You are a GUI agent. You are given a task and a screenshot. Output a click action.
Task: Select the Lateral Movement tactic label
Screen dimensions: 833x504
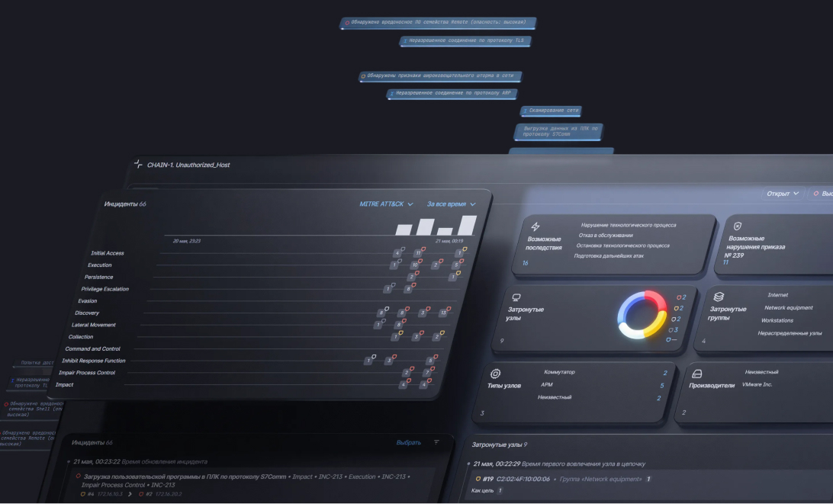coord(94,325)
